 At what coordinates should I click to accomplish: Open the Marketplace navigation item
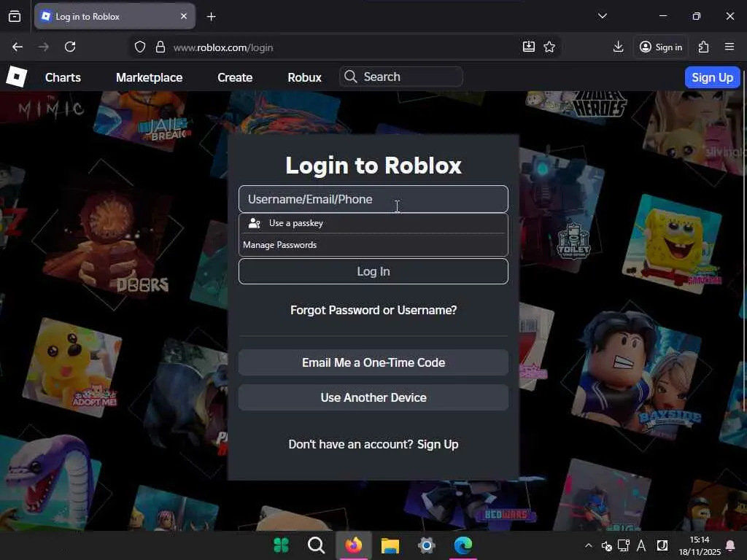(149, 77)
